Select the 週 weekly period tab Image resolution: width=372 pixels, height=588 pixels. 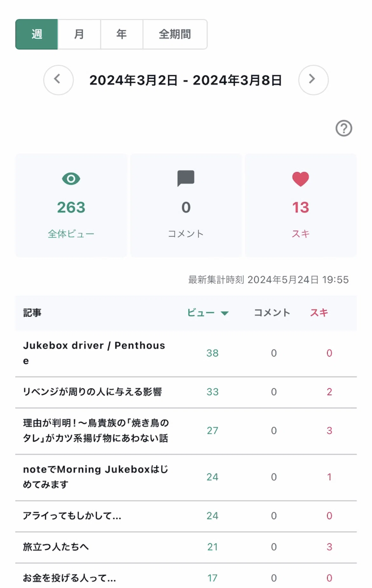coord(37,34)
